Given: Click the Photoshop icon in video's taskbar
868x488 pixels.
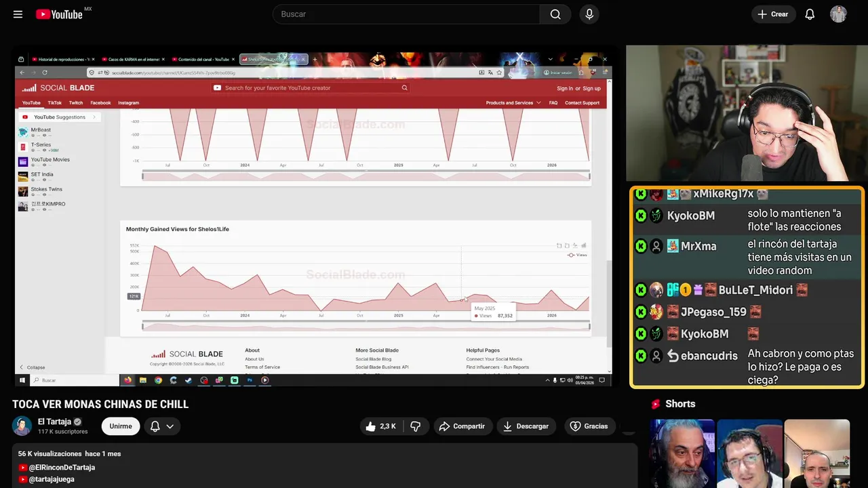Looking at the screenshot, I should (x=250, y=380).
